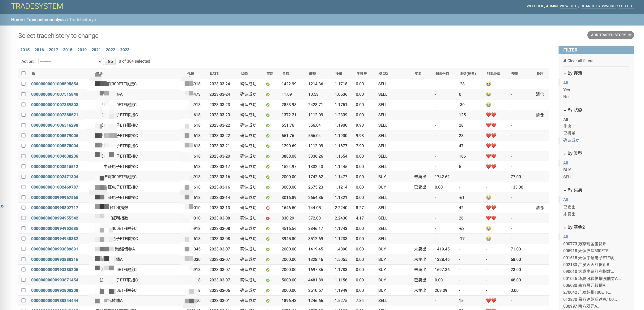Click green check icon in row 00000000001002469787
This screenshot has height=310, width=644.
268,187
